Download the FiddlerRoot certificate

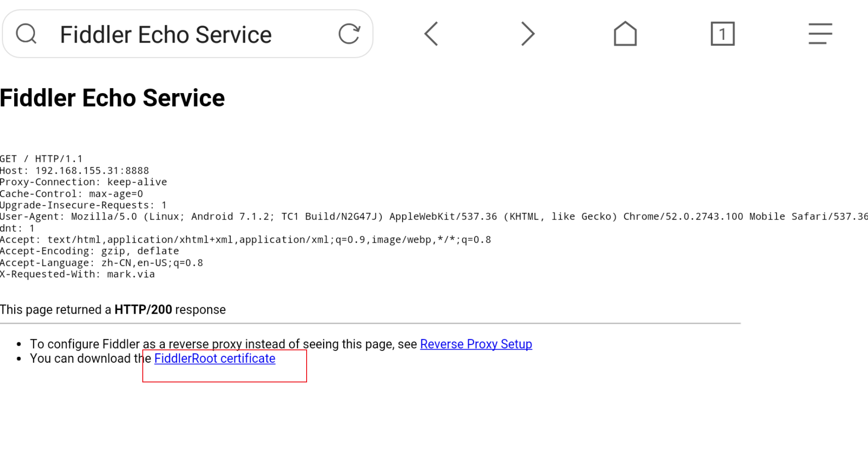tap(215, 359)
